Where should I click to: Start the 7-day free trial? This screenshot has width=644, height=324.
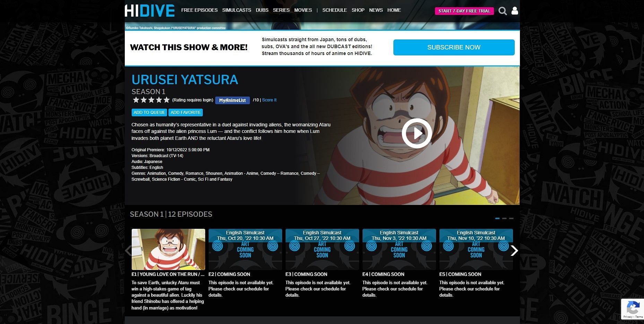(464, 11)
